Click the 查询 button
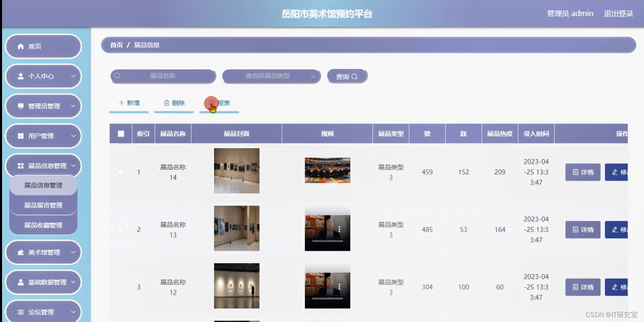The height and width of the screenshot is (322, 644). pos(347,76)
